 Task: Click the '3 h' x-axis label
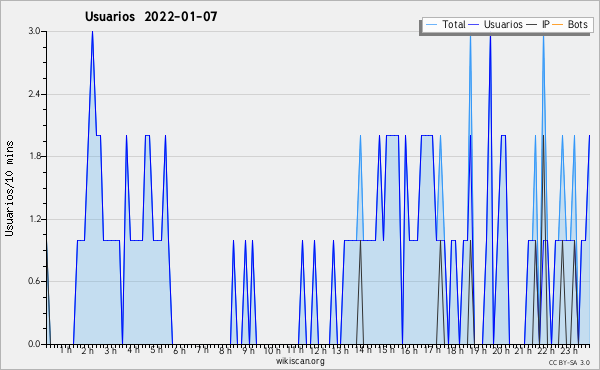click(x=111, y=350)
